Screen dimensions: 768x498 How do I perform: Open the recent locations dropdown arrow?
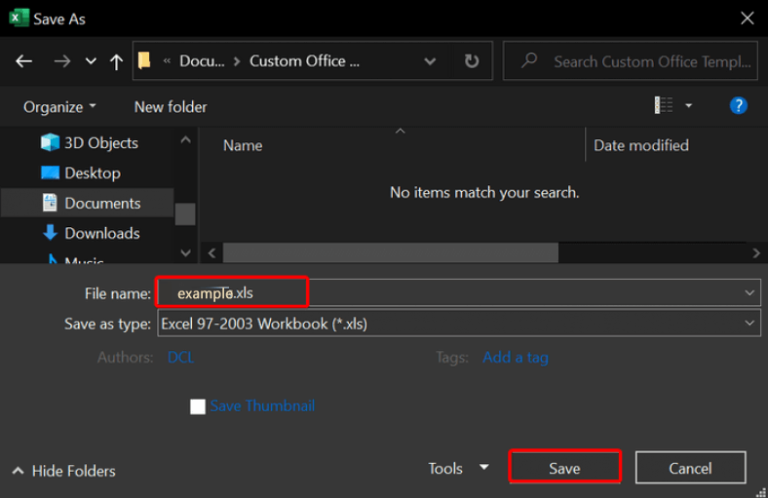pyautogui.click(x=90, y=61)
